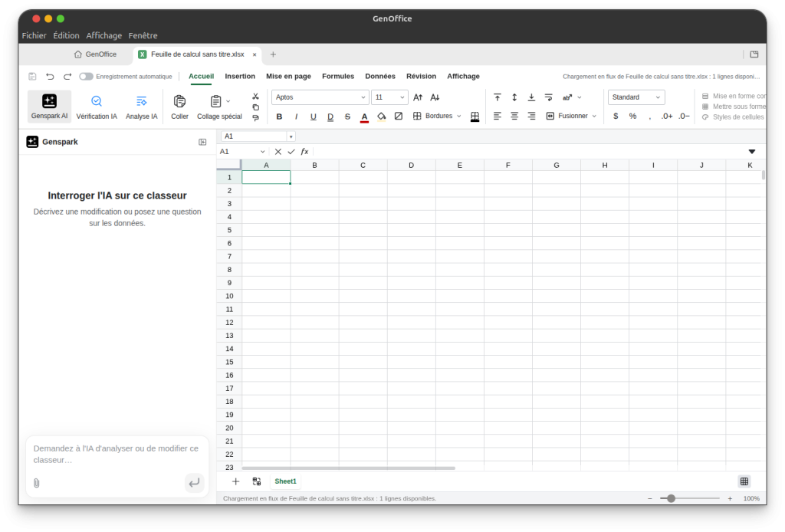
Task: Launch Vérification IA tool
Action: pyautogui.click(x=97, y=106)
